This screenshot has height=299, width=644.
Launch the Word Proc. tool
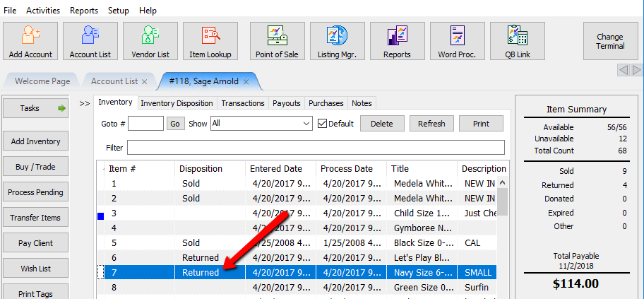coord(457,41)
